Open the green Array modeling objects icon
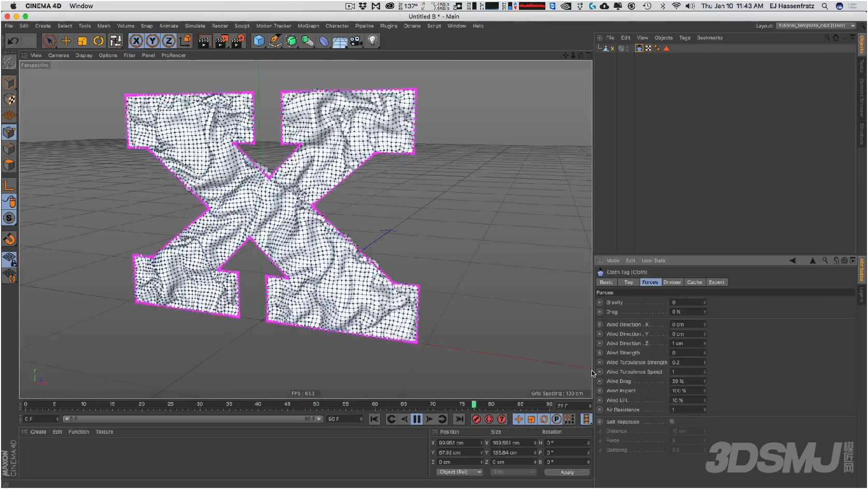The image size is (868, 489). [308, 41]
